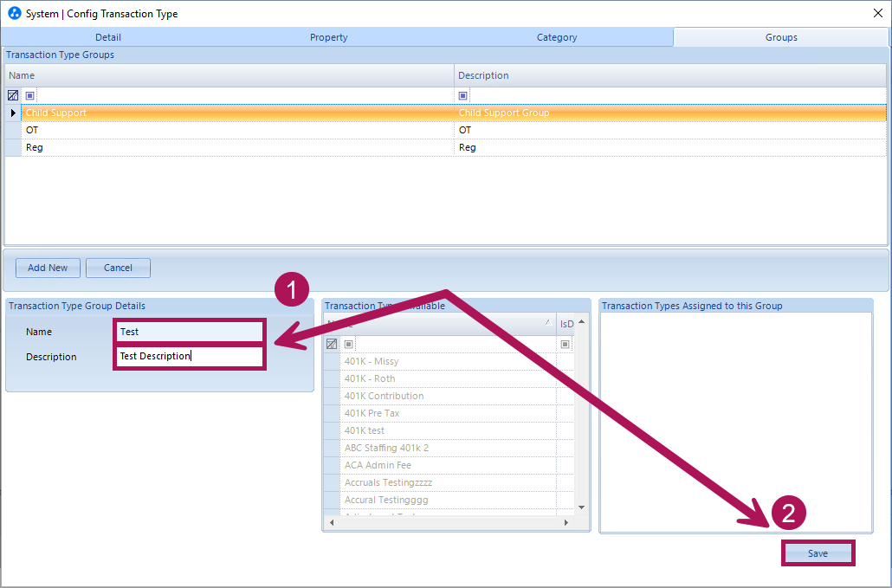The image size is (892, 588).
Task: Click the Description input field
Action: tap(190, 356)
